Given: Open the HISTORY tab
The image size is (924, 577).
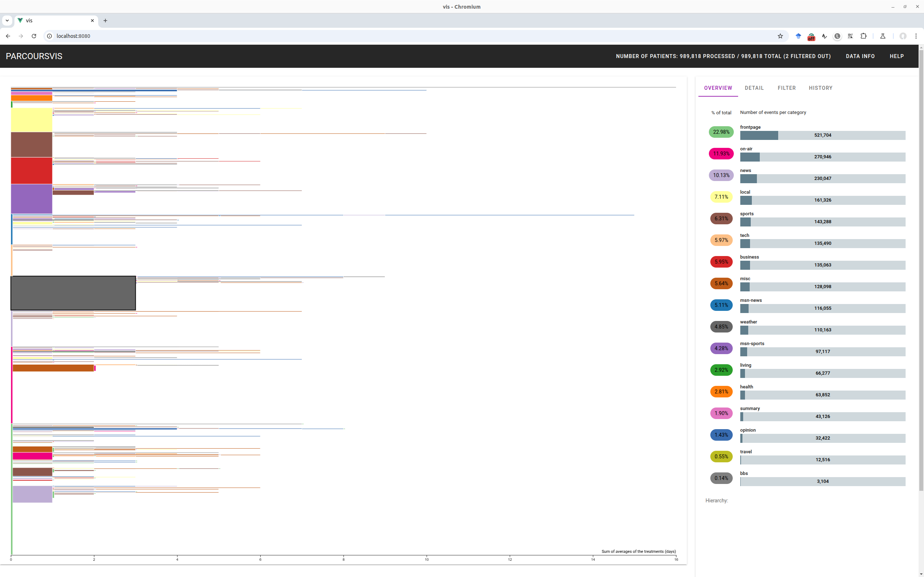Looking at the screenshot, I should (820, 88).
